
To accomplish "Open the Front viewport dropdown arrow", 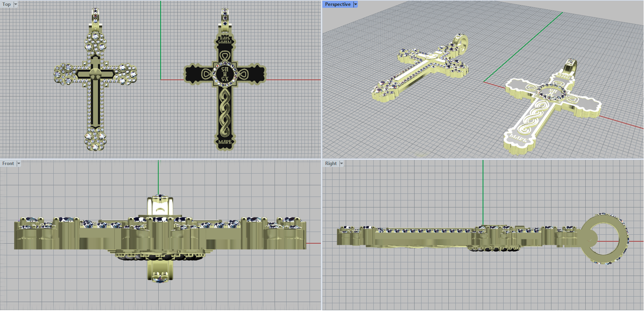I will click(19, 164).
